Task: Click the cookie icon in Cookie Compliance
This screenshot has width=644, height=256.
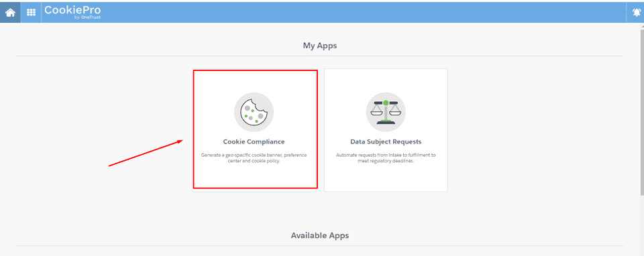Action: [254, 112]
